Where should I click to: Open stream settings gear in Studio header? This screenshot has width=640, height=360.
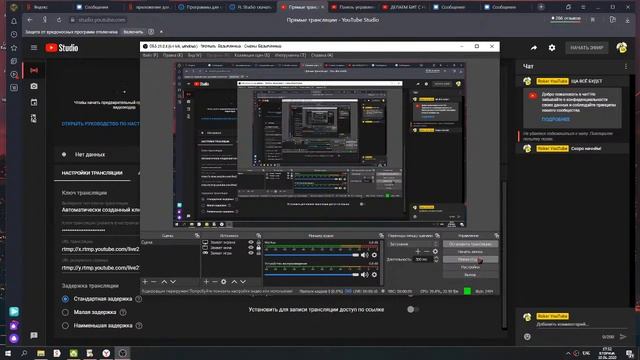552,48
